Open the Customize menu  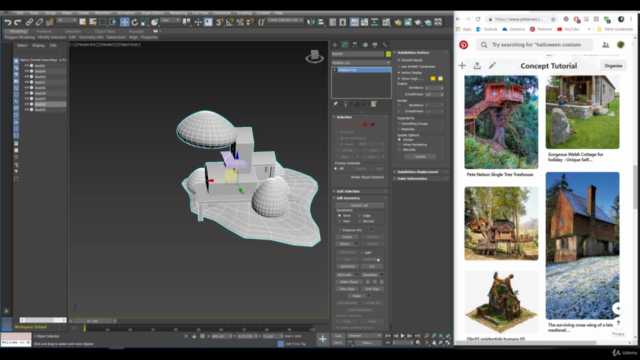coord(222,13)
